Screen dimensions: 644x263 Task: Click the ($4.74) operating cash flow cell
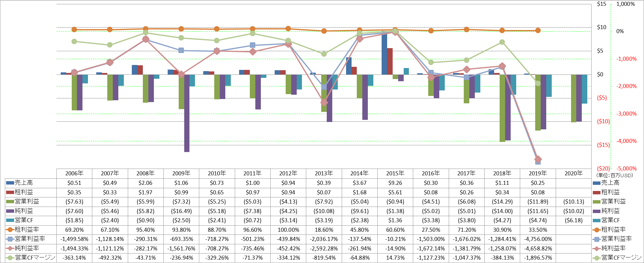point(538,220)
